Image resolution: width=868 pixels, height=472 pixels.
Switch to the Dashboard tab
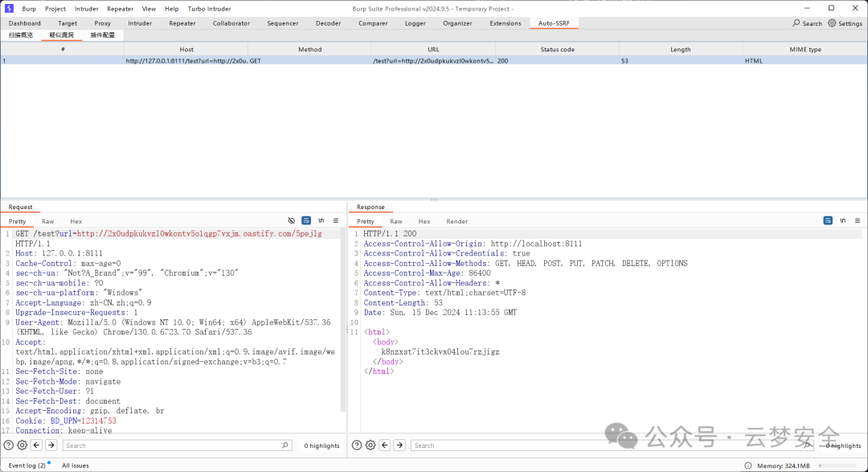(x=24, y=23)
